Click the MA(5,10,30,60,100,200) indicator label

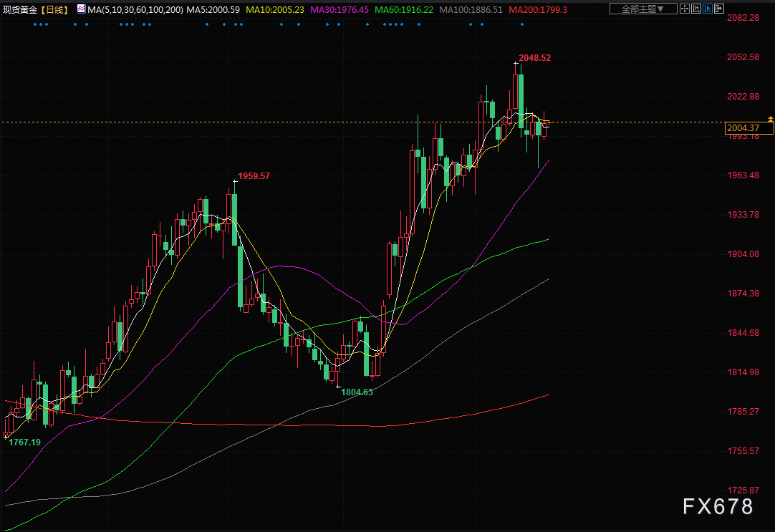pos(136,9)
